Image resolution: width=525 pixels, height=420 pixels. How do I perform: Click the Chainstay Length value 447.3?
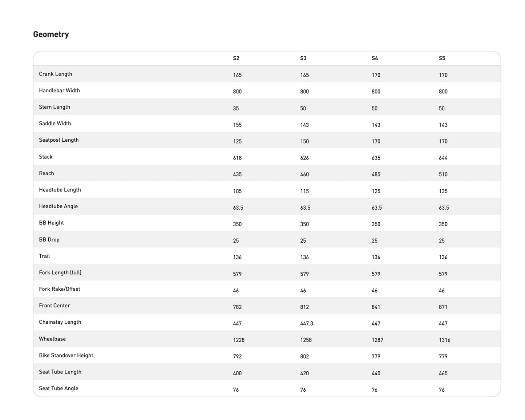click(306, 323)
